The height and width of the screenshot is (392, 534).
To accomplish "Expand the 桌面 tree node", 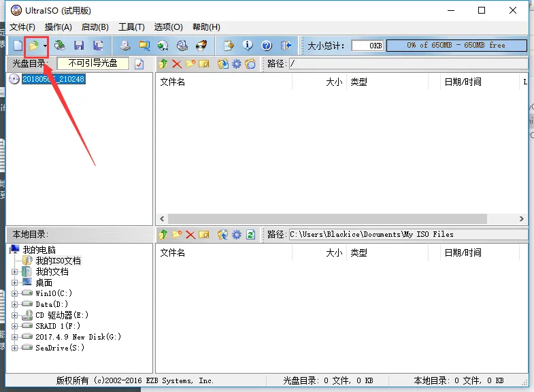I will point(15,282).
